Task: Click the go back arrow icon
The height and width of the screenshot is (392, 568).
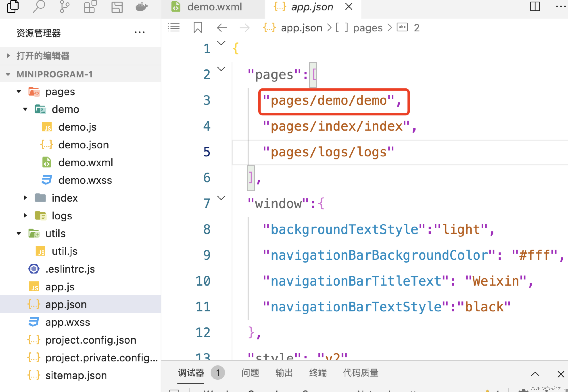Action: pyautogui.click(x=222, y=28)
